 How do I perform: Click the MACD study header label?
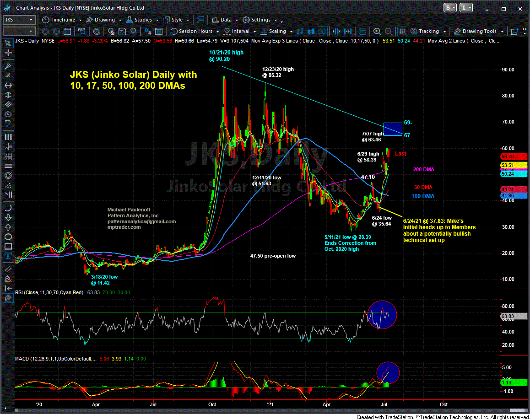pos(56,359)
